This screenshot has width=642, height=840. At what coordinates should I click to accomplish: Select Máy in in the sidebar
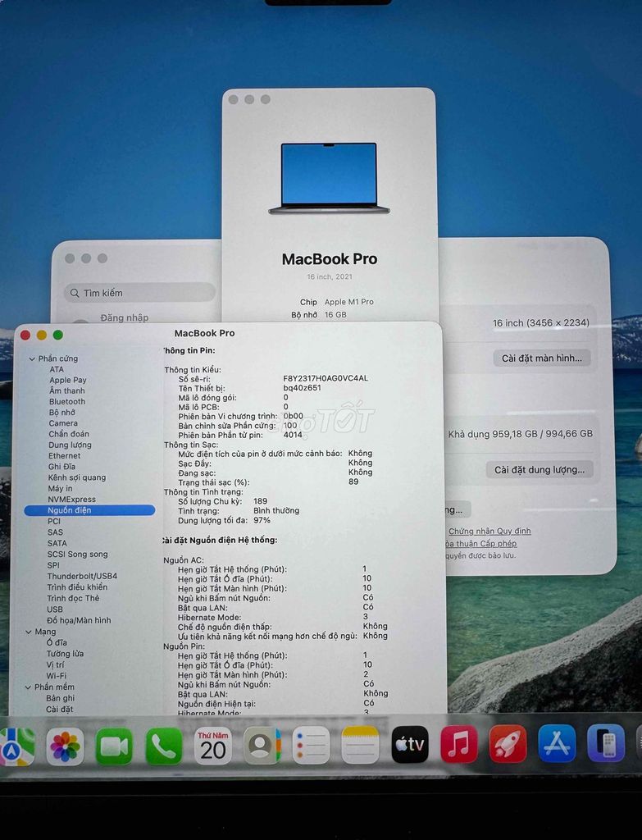click(60, 489)
